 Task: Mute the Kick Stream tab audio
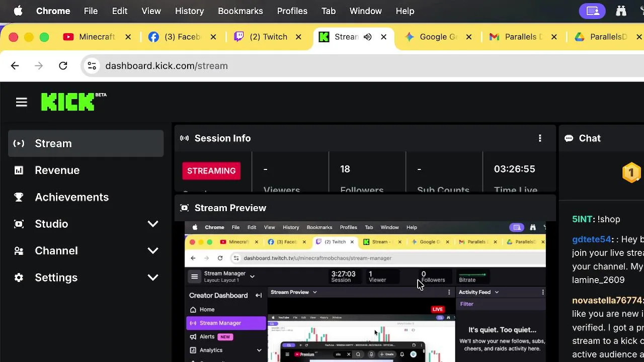coord(368,37)
